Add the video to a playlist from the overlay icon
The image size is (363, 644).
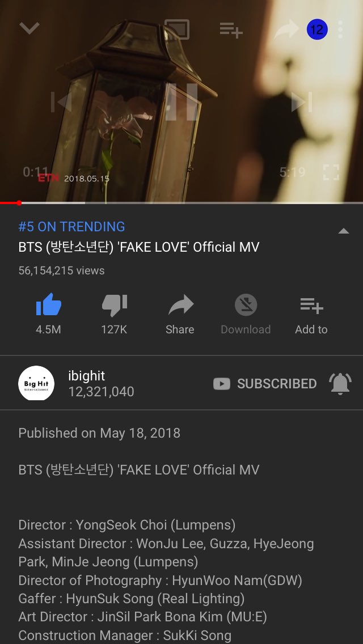coord(231,30)
